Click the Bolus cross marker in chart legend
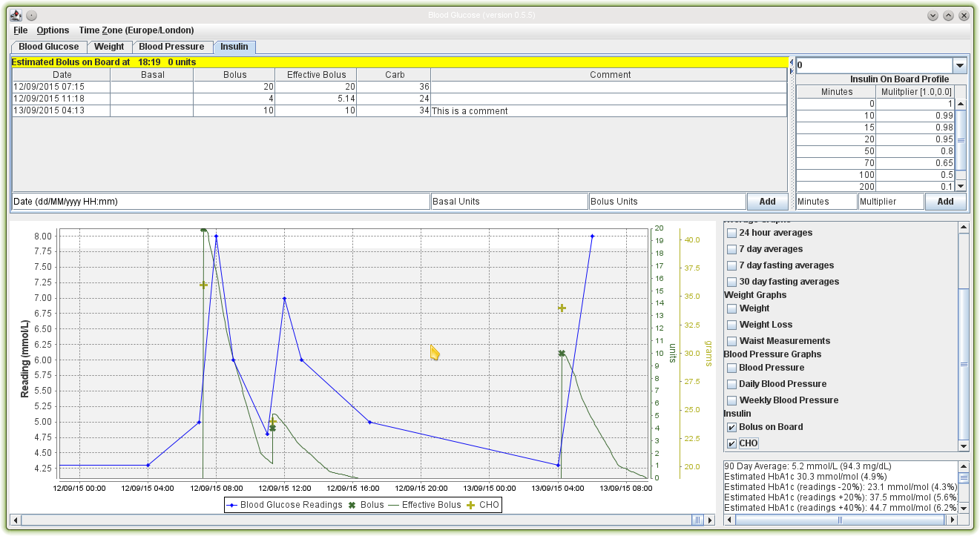 click(352, 505)
